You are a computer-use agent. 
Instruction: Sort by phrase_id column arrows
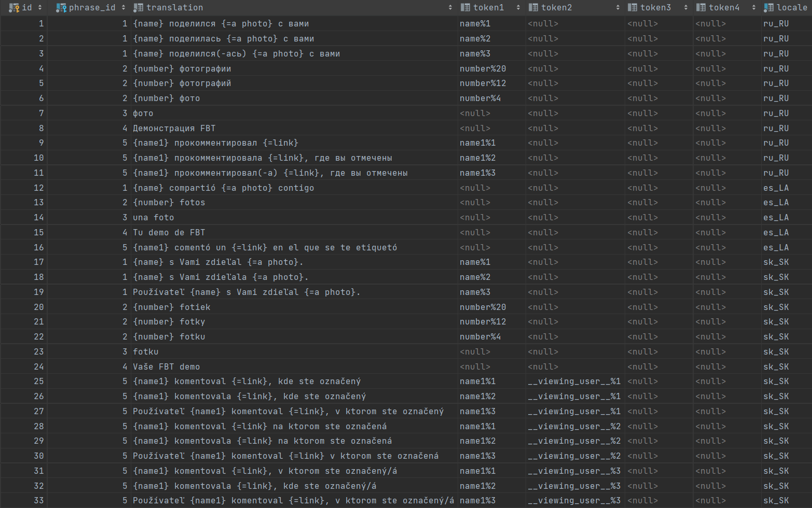click(x=123, y=8)
